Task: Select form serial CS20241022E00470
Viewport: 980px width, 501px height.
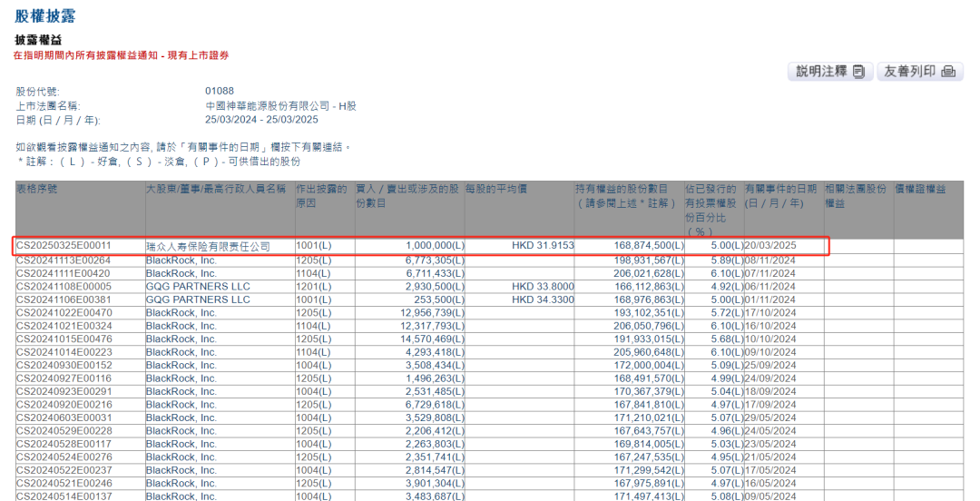Action: coord(64,313)
